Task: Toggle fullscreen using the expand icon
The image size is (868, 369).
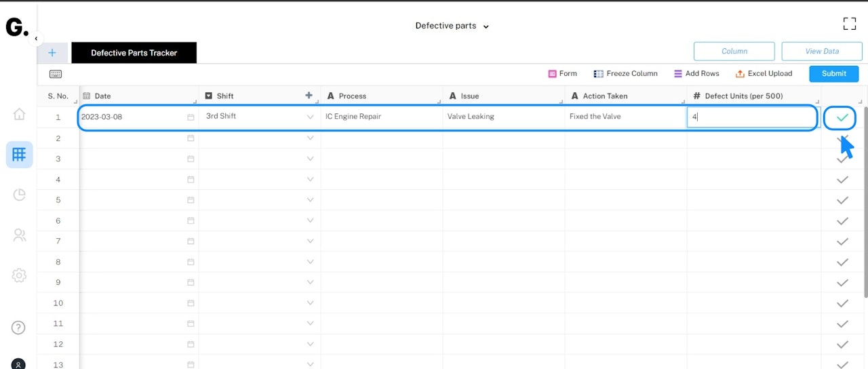Action: [849, 24]
